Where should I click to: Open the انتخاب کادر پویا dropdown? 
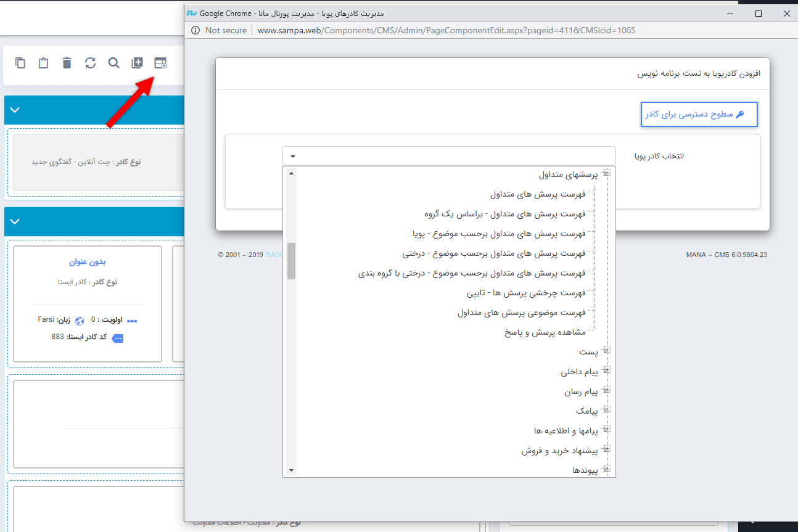pyautogui.click(x=292, y=155)
